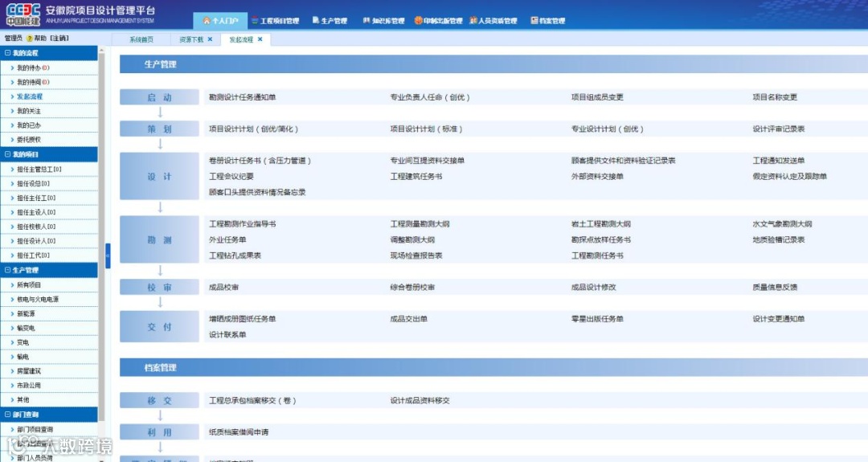Image resolution: width=868 pixels, height=462 pixels.
Task: Open 岩土工程勘测大纲 process
Action: [600, 224]
